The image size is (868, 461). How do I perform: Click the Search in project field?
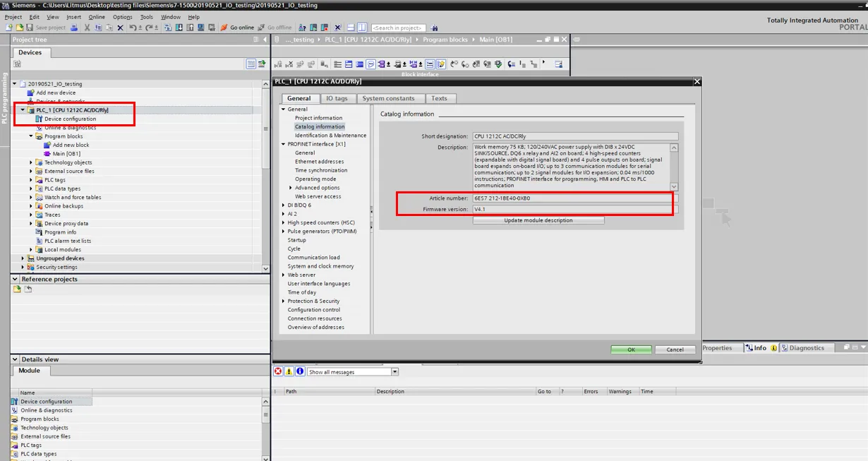[x=397, y=28]
